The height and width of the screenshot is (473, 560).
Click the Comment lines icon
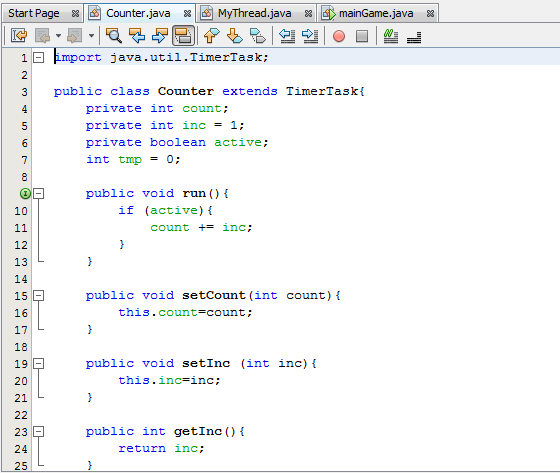point(390,36)
